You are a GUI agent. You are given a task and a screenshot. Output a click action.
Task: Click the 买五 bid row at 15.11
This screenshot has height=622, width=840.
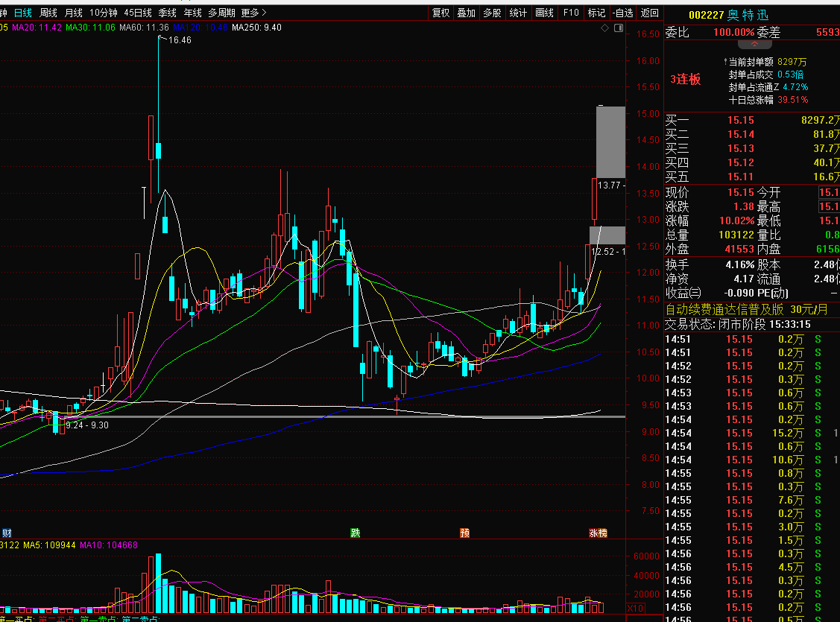(751, 177)
